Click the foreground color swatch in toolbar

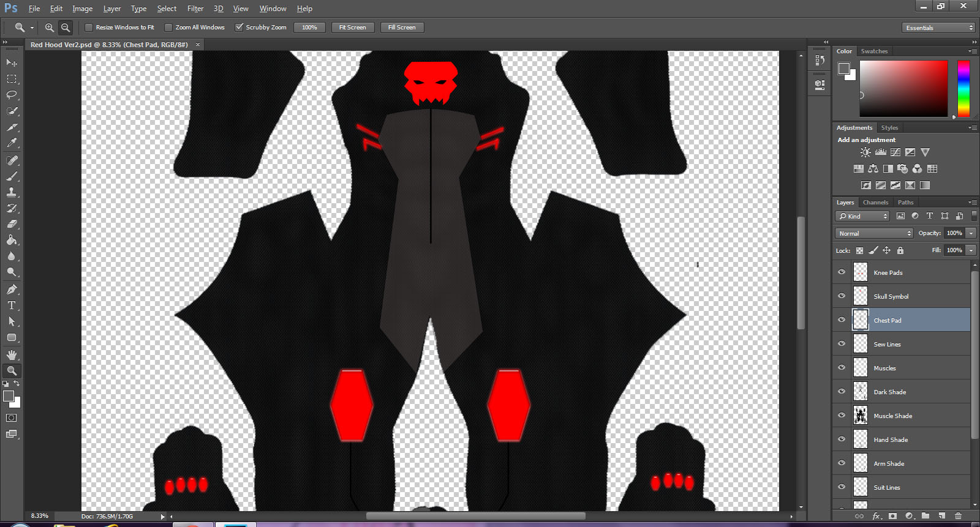click(x=9, y=396)
